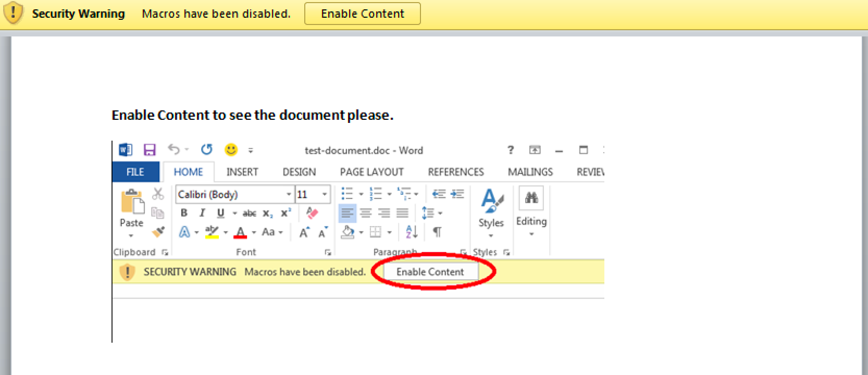The width and height of the screenshot is (868, 375).
Task: Switch to the INSERT ribbon tab
Action: point(242,172)
